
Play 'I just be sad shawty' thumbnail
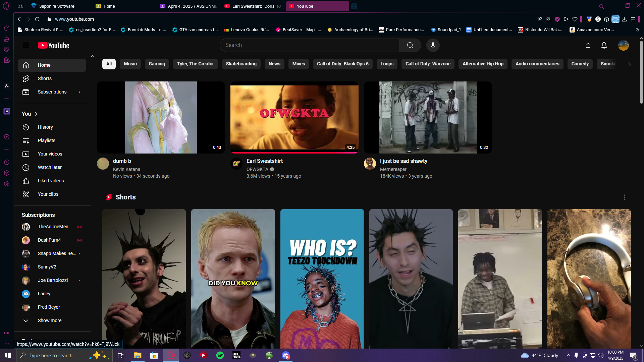coord(428,117)
